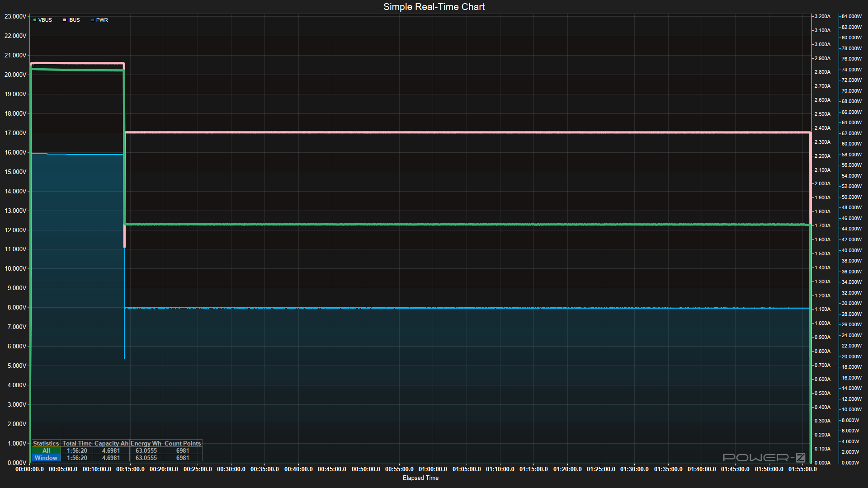Select the green 'All' statistics row header

click(x=46, y=450)
